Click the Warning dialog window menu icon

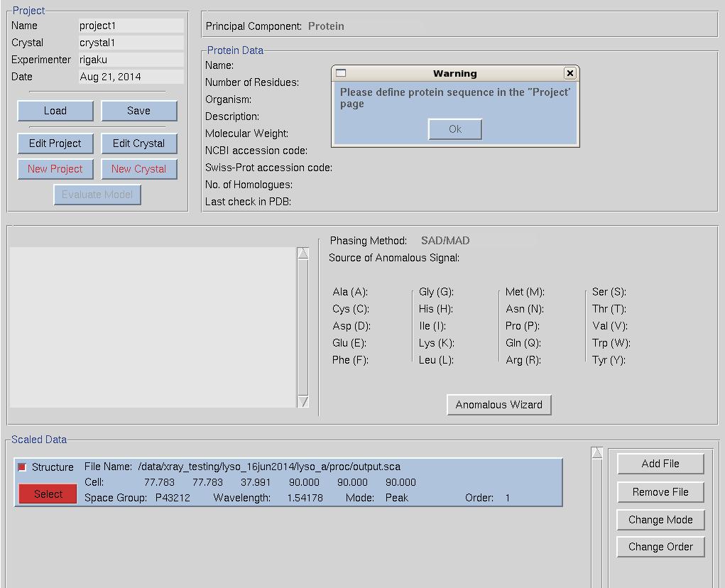tap(341, 73)
